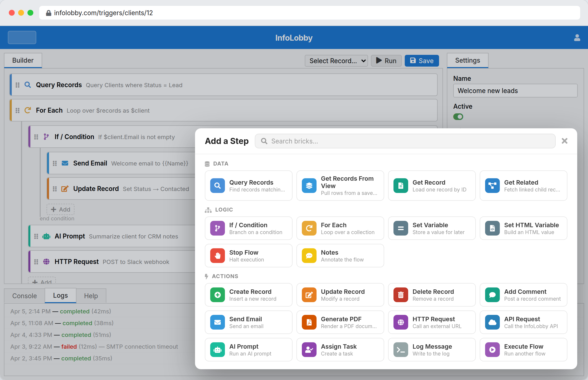This screenshot has height=380, width=588.
Task: Add the Stop Flow brick
Action: (248, 256)
